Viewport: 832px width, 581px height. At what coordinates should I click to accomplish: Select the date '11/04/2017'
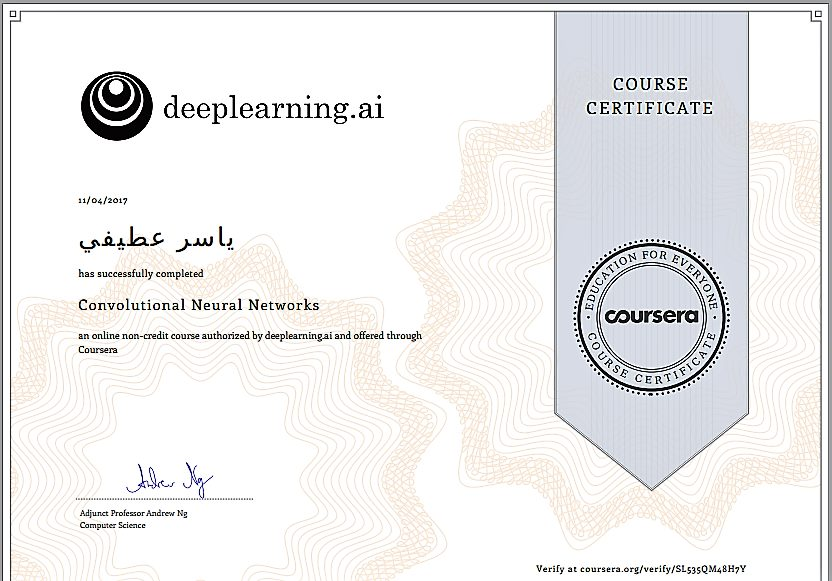[103, 201]
